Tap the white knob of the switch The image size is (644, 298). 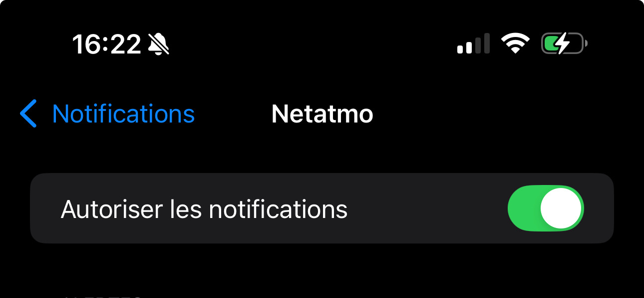point(561,208)
